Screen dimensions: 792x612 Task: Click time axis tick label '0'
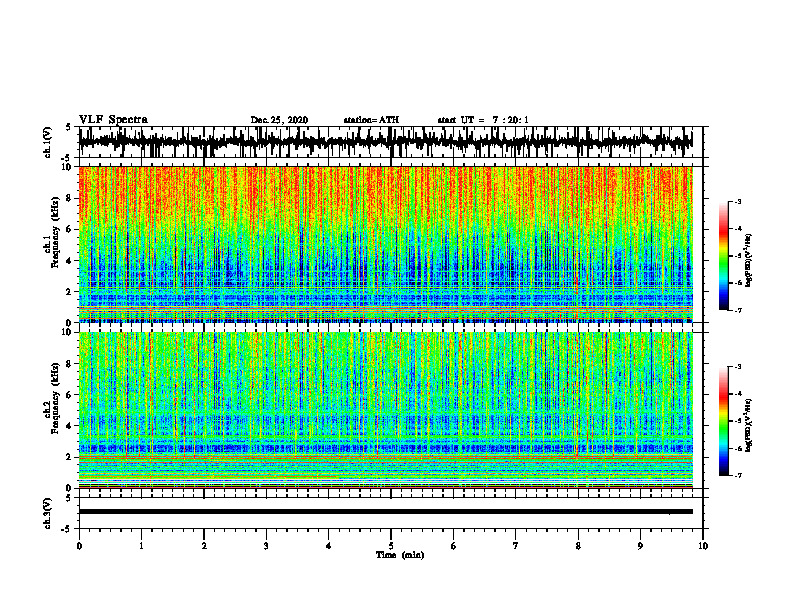pyautogui.click(x=79, y=546)
